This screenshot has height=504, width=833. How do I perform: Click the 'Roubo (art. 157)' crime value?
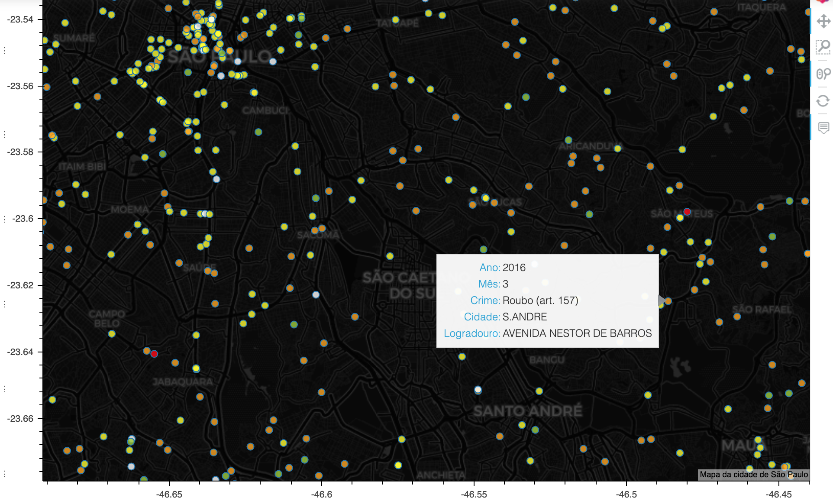(540, 300)
